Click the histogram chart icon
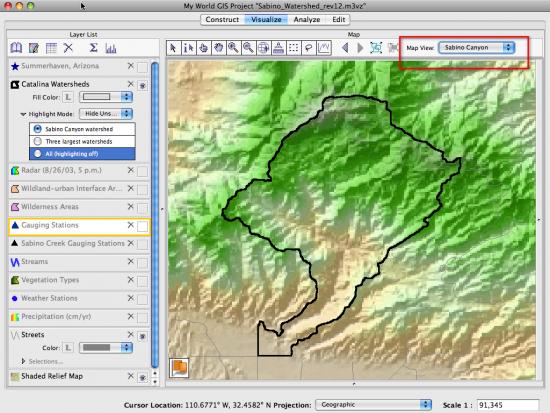550x413 pixels. (x=111, y=48)
